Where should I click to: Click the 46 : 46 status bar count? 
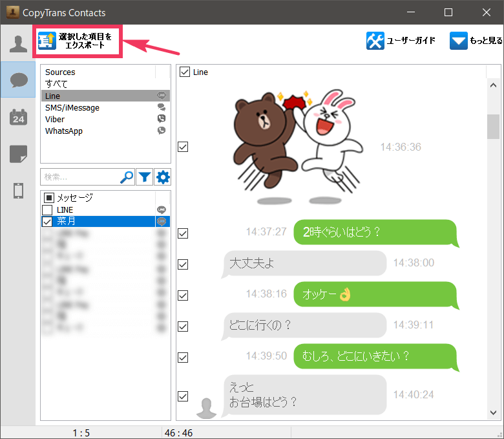click(178, 433)
